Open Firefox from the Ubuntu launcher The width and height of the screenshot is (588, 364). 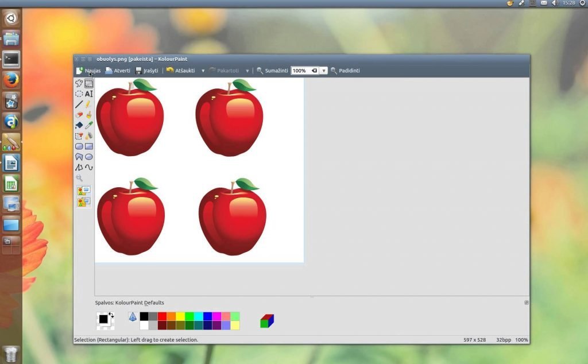pos(11,80)
